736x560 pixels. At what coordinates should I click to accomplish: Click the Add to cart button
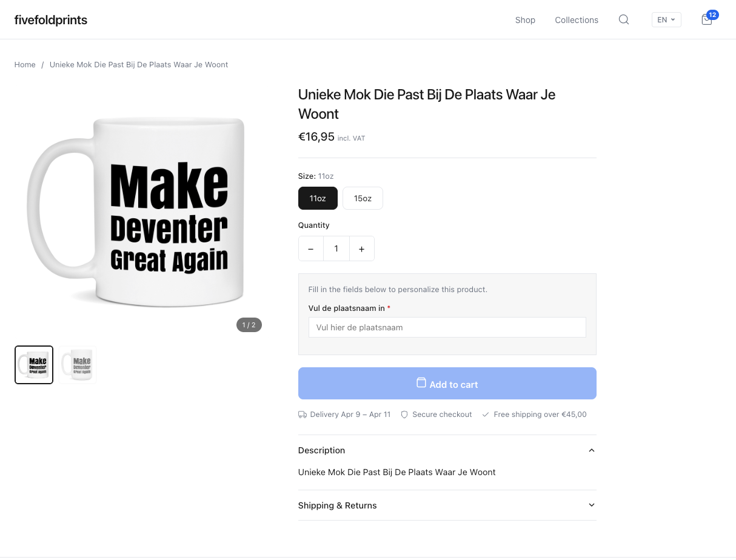tap(447, 383)
